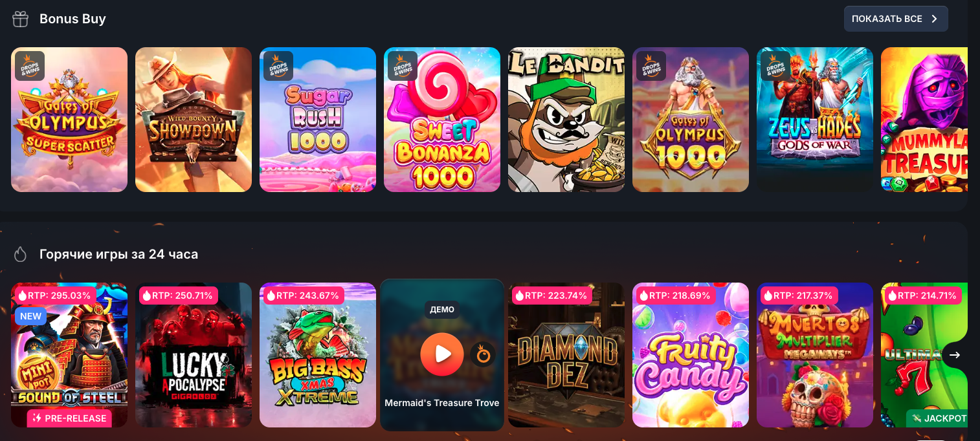Open Gates of Olympus 1000 game
This screenshot has width=980, height=441.
click(691, 120)
